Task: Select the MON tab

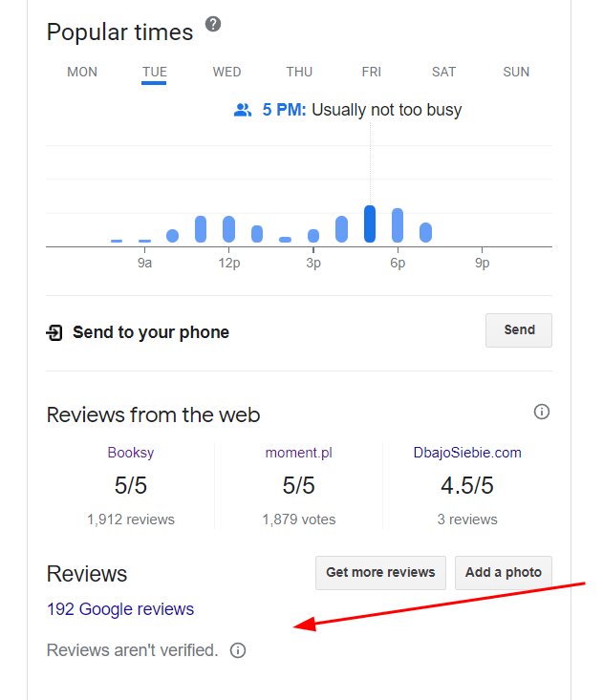Action: (82, 72)
